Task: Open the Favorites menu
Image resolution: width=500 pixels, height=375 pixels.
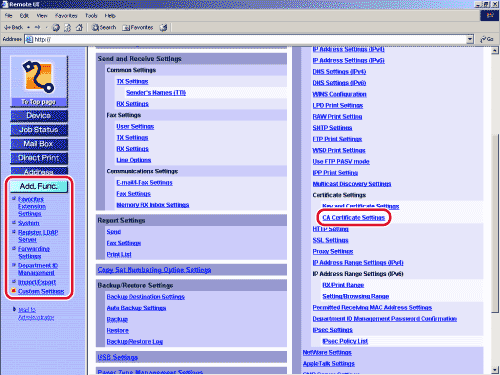Action: (x=66, y=16)
